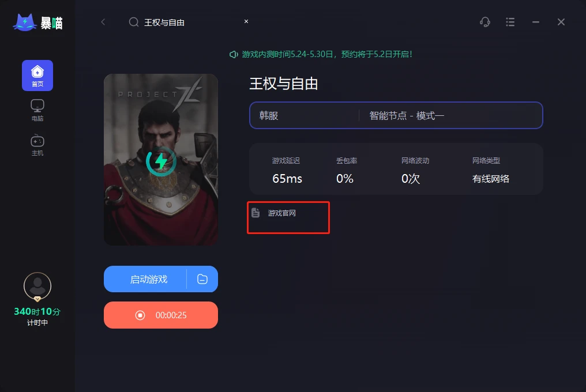586x392 pixels.
Task: Click the 启动游戏 launch game button
Action: click(x=145, y=279)
